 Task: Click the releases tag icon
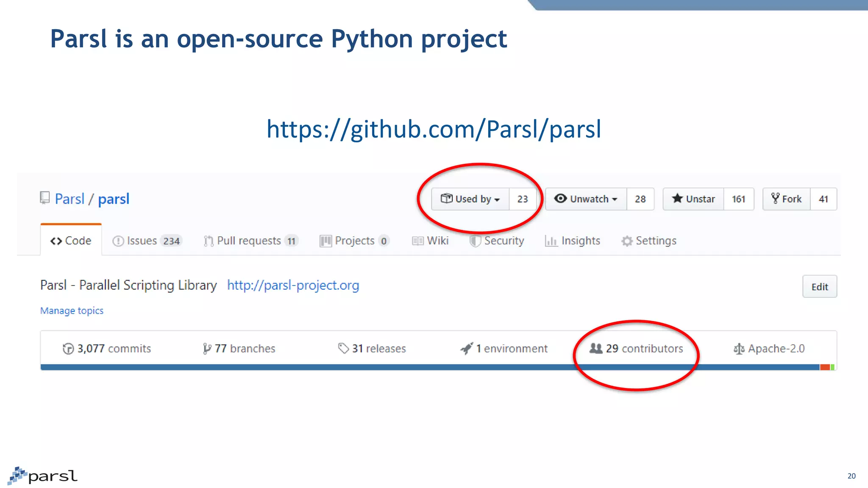[x=343, y=348]
